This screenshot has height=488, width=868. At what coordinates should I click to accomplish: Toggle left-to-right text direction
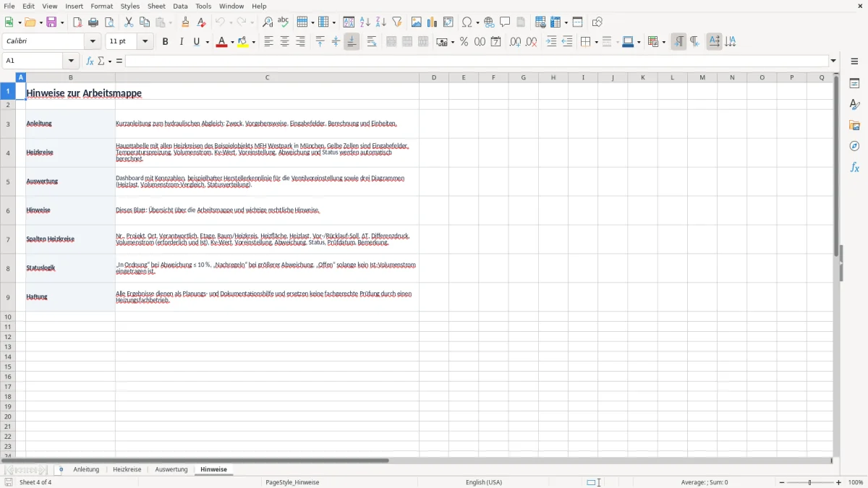678,42
